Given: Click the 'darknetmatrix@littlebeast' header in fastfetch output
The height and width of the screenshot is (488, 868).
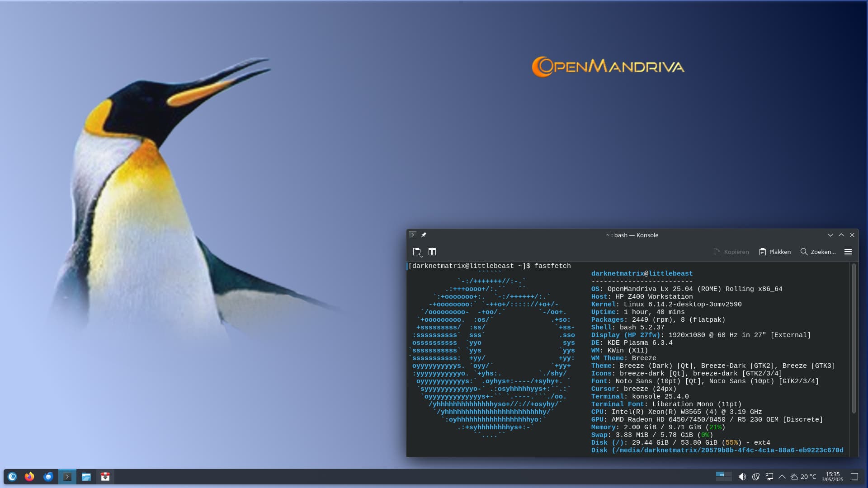Looking at the screenshot, I should point(642,273).
